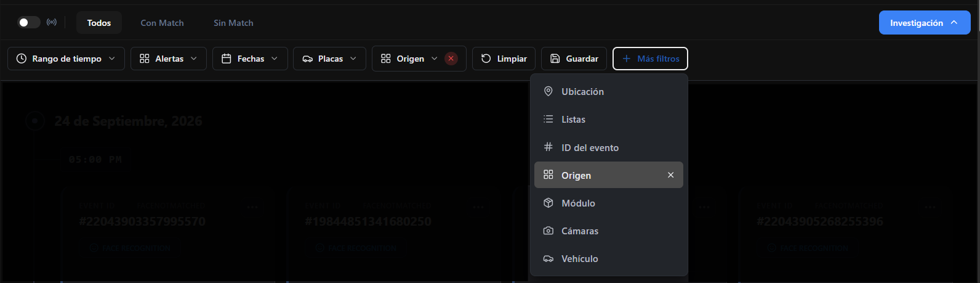Screen dimensions: 980x283
Task: Click the grid icon in Alertas
Action: [145, 59]
